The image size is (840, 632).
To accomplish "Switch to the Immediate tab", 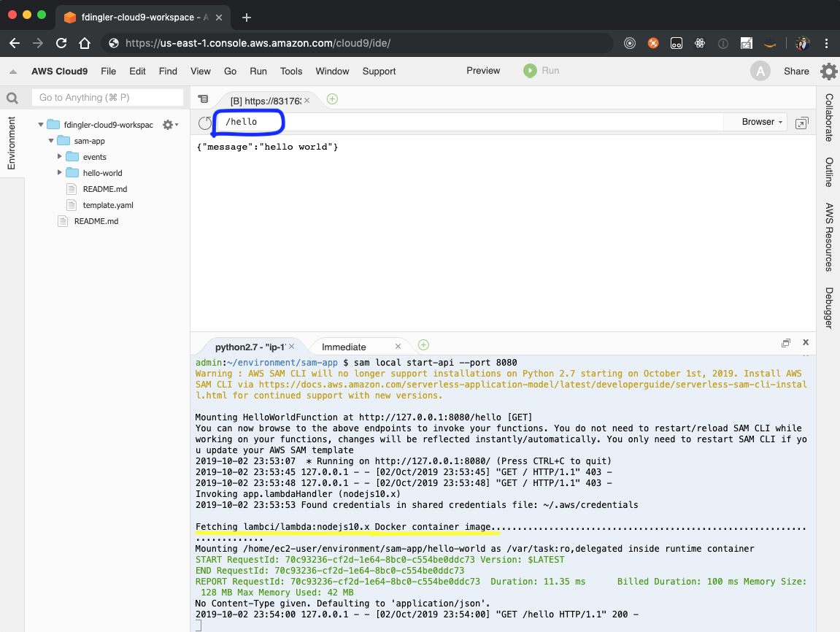I will pyautogui.click(x=344, y=347).
